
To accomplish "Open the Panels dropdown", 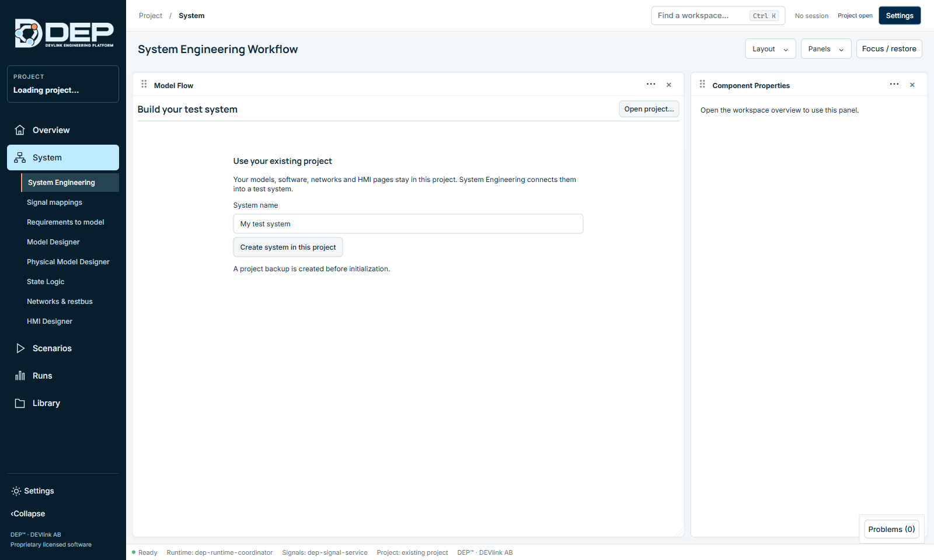I will [x=826, y=49].
